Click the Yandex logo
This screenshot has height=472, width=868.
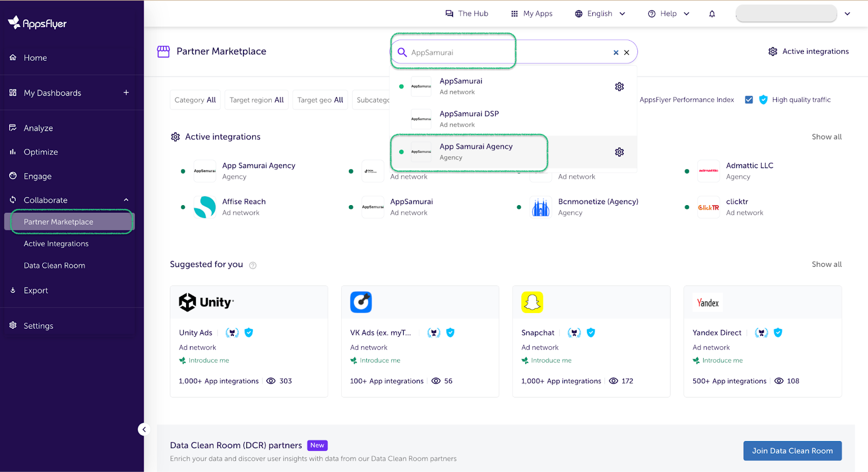708,303
